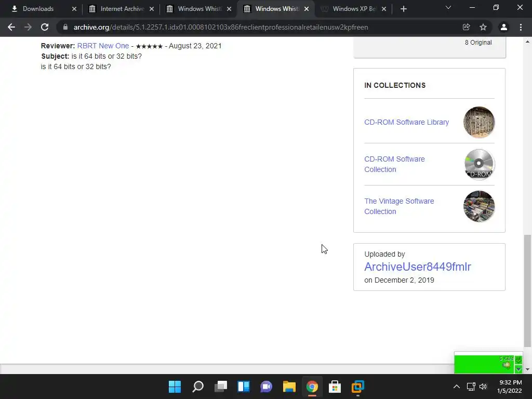Open CD-ROM Software Collection link
The height and width of the screenshot is (399, 532).
[394, 164]
